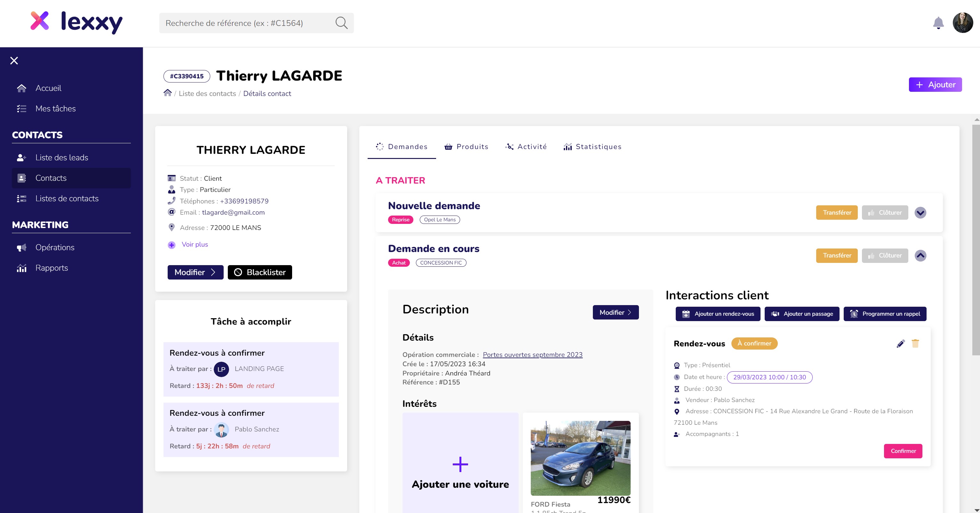980x513 pixels.
Task: Open Rapports in the Marketing menu
Action: point(52,268)
